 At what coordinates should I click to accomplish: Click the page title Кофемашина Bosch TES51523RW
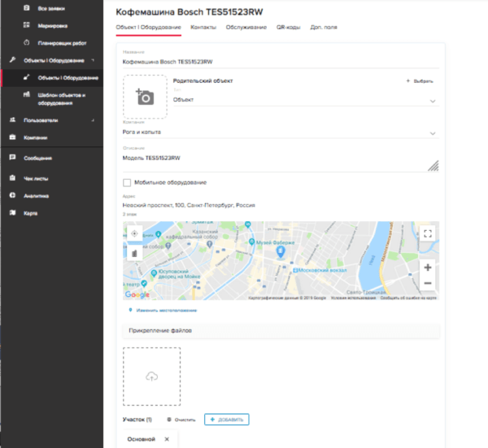(190, 12)
